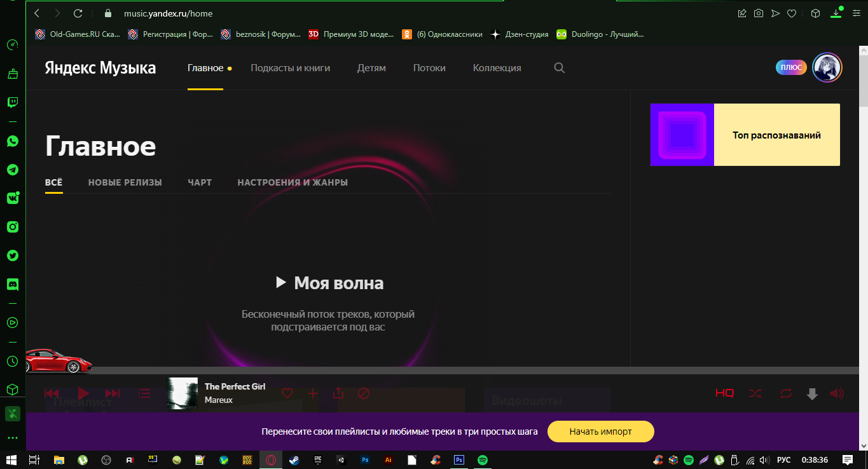Open the Одноклассники bookmark

pos(442,34)
